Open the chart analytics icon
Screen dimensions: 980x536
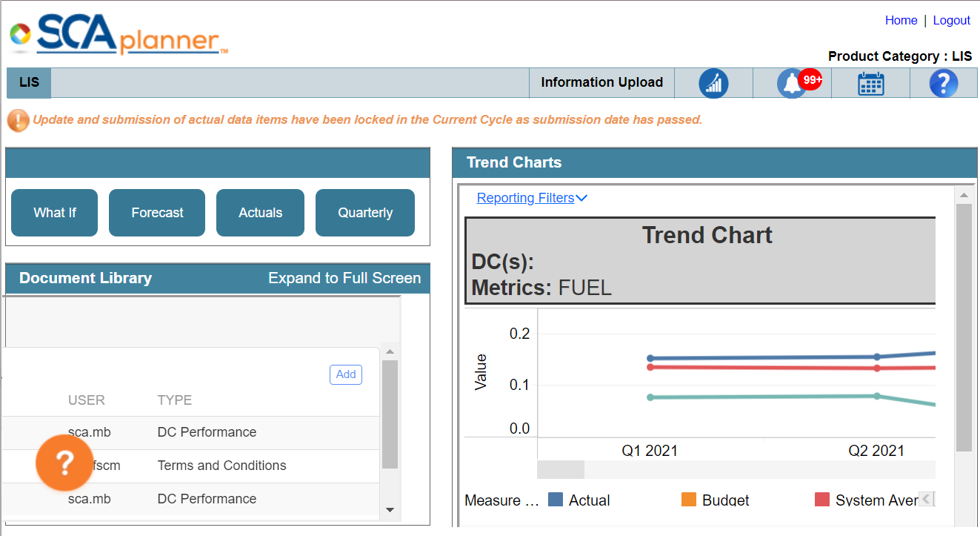(x=713, y=83)
